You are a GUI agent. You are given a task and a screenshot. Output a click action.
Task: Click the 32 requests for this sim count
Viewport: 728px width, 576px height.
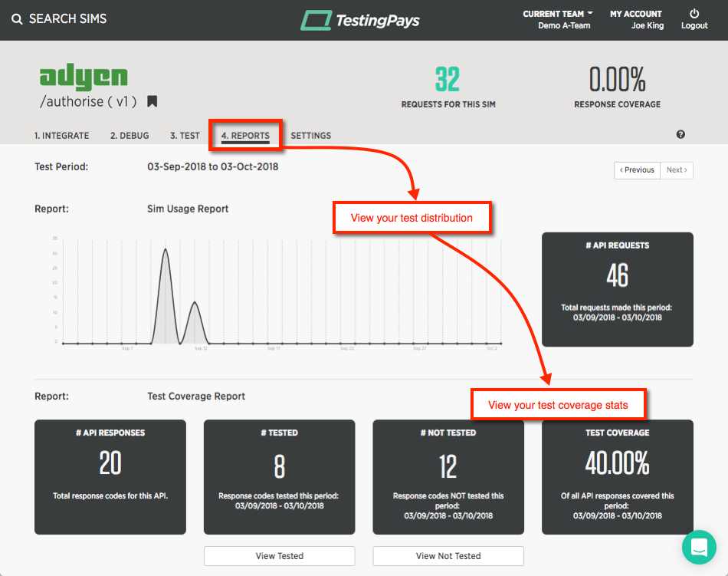448,80
